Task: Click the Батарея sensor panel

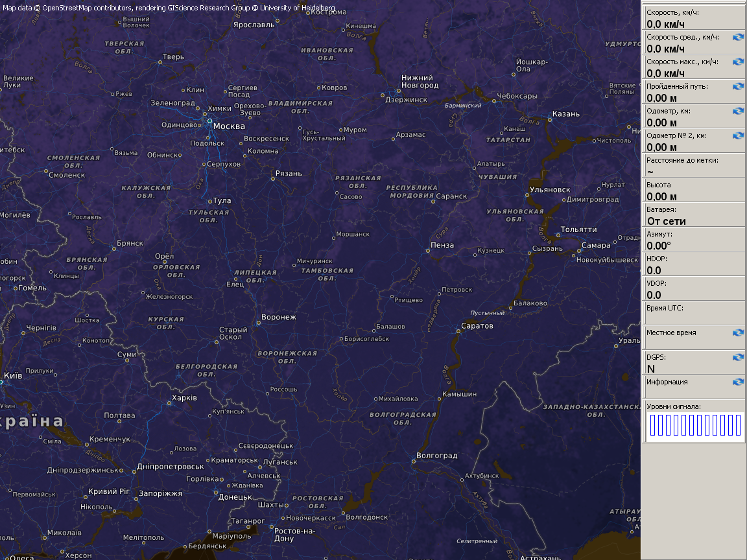Action: click(x=693, y=215)
